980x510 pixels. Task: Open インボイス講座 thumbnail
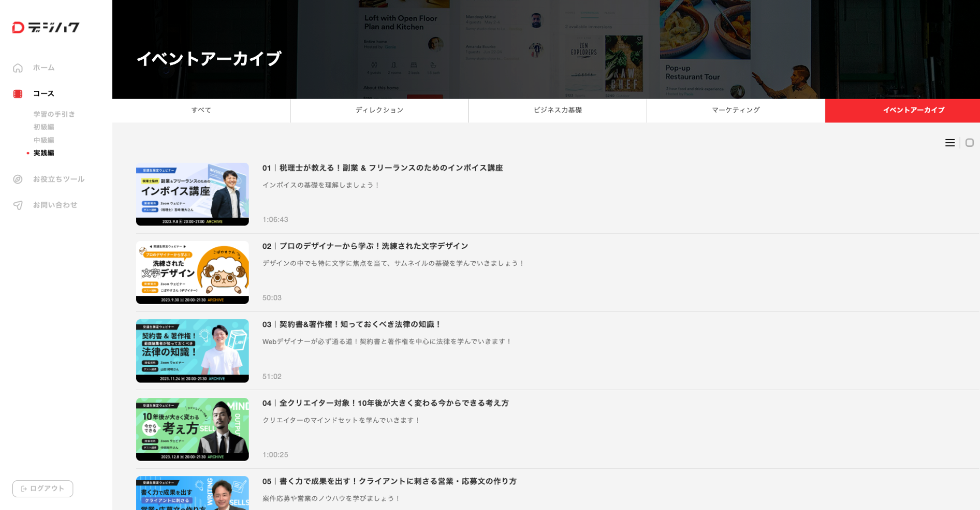(192, 194)
